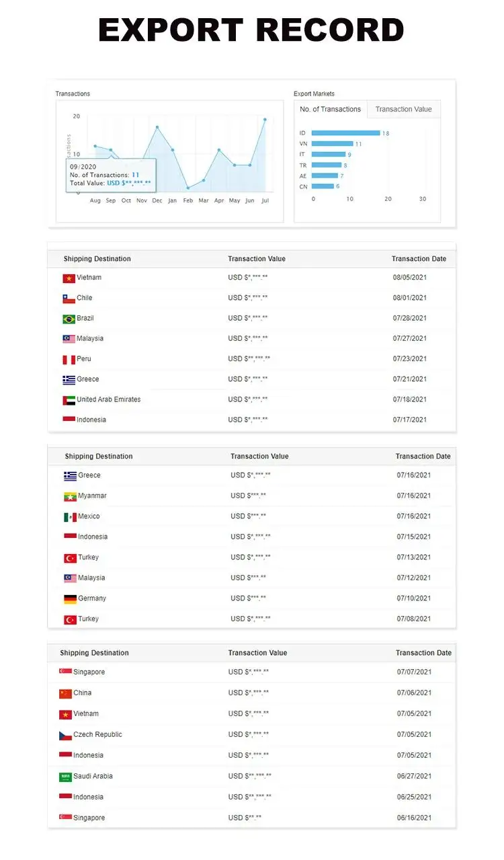Image resolution: width=504 pixels, height=860 pixels.
Task: Click the 09/2020 chart tooltip
Action: coord(111,175)
